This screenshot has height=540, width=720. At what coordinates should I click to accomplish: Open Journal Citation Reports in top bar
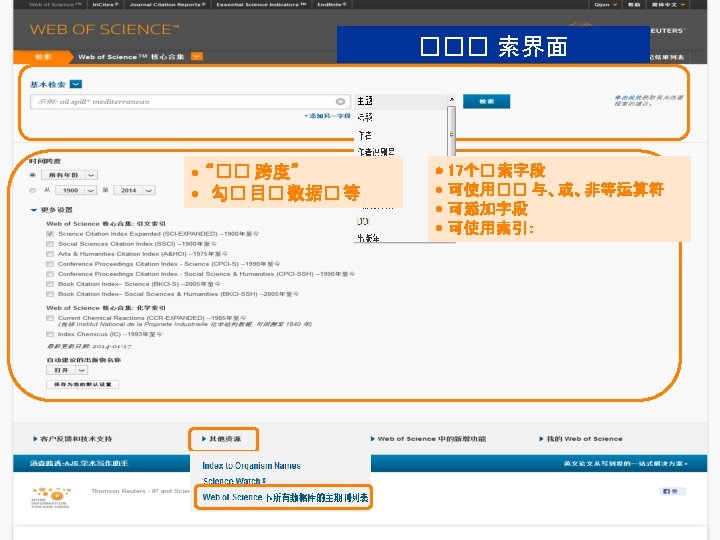tap(168, 5)
